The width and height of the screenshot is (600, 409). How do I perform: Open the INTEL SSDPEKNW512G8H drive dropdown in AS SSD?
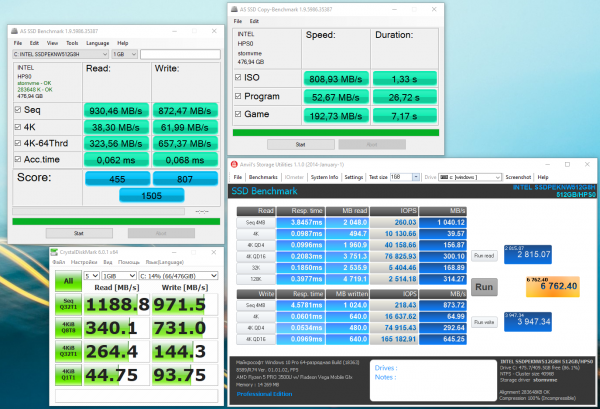[x=60, y=54]
